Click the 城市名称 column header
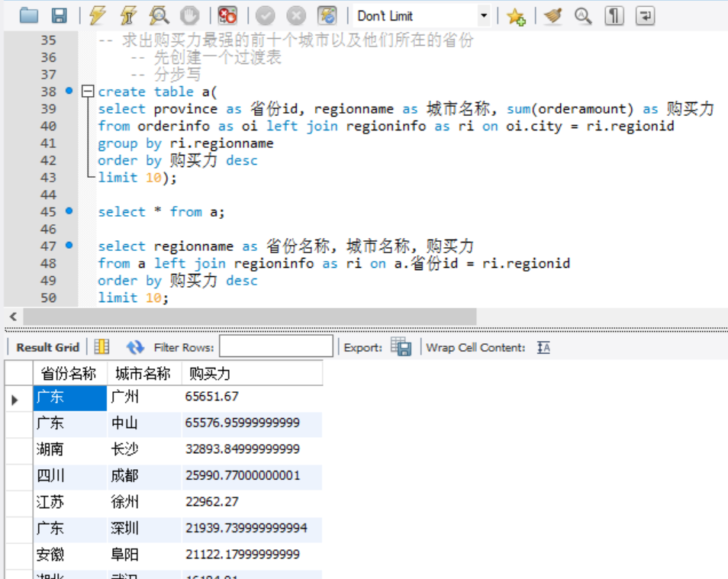Screen dimensions: 728x579 (144, 373)
